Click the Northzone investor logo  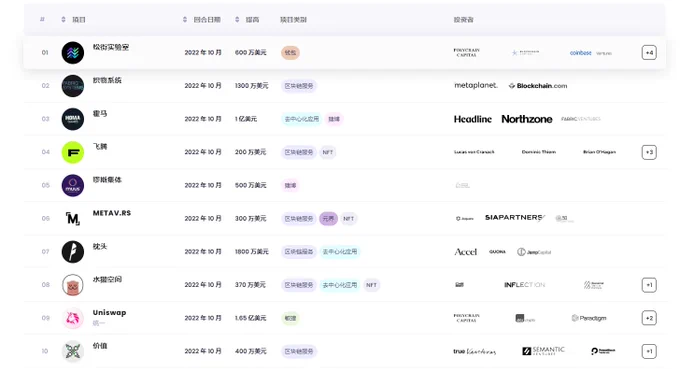(x=527, y=119)
